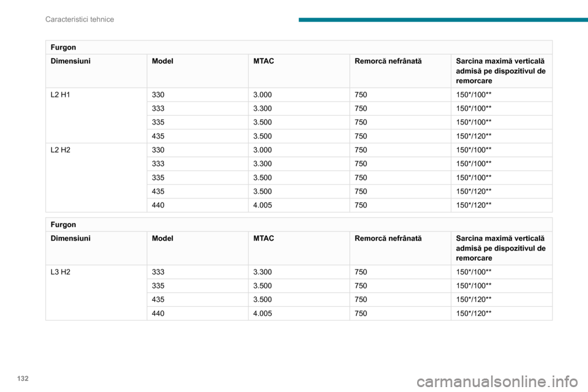Image resolution: width=588 pixels, height=392 pixels.
Task: Click the page number 132
Action: click(23, 379)
